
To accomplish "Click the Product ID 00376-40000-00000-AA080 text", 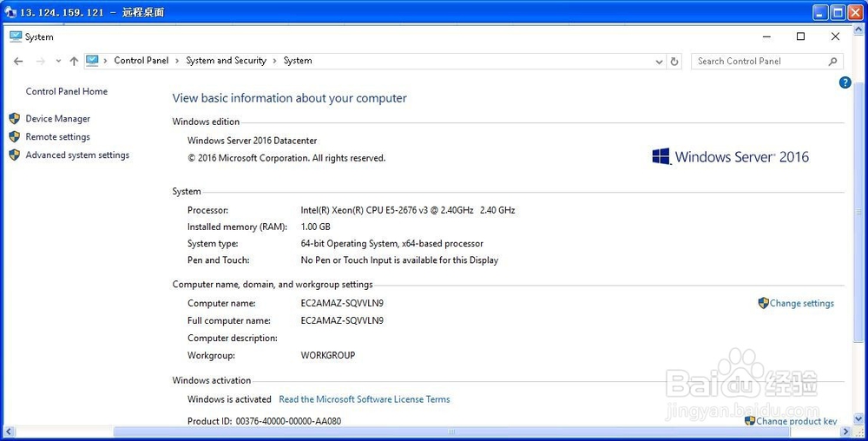I will tap(264, 421).
